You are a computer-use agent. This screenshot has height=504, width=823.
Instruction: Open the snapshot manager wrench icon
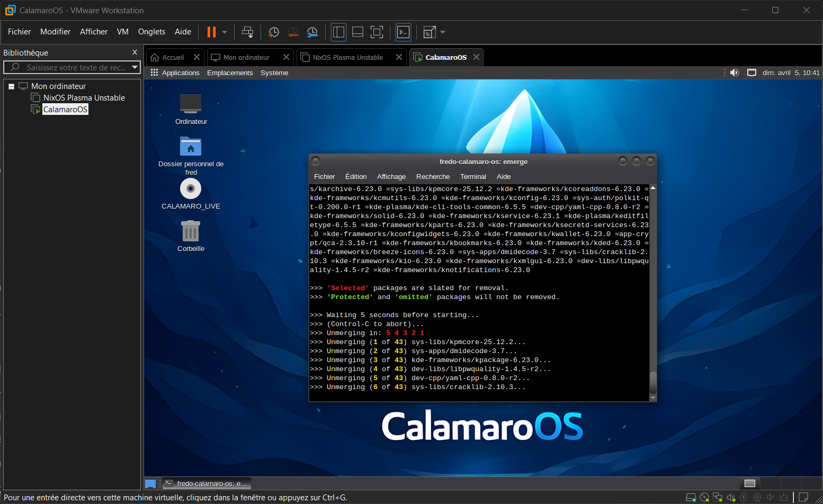pos(312,32)
